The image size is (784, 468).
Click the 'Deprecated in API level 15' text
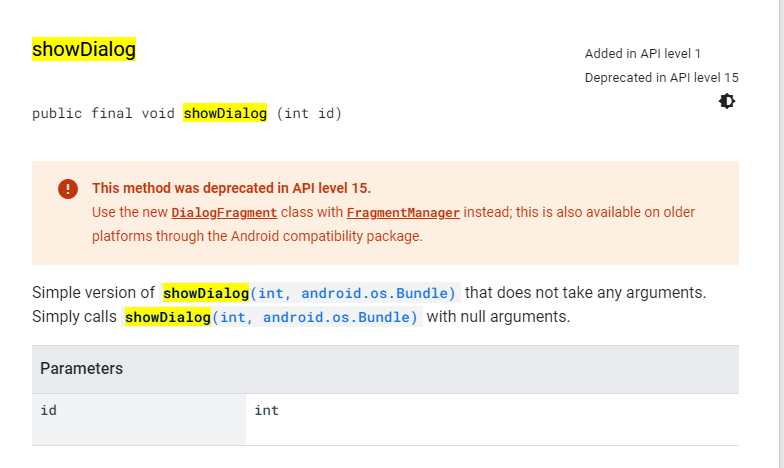(662, 78)
